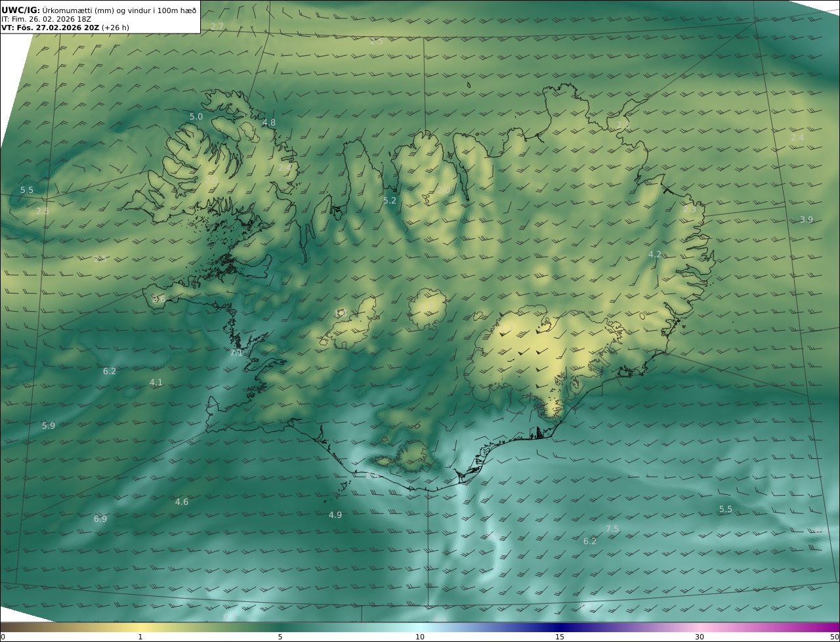
Task: Click the 5.2 value label on the map
Action: click(x=390, y=200)
